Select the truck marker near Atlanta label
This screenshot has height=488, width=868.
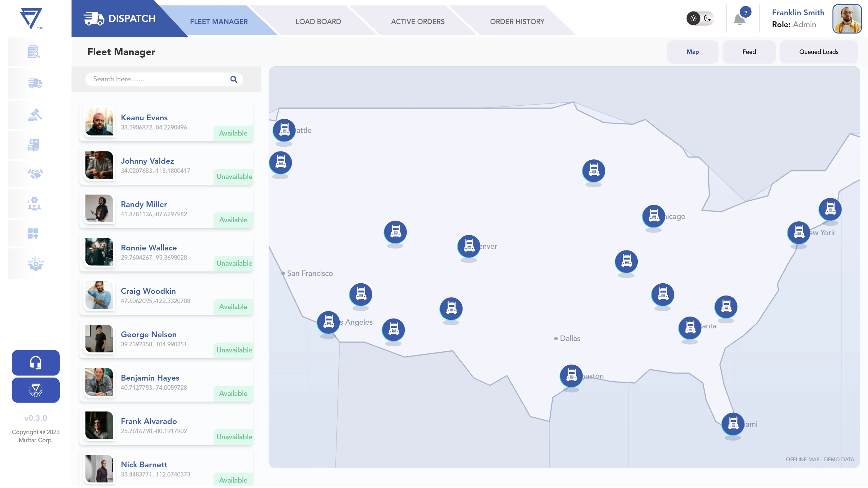690,328
